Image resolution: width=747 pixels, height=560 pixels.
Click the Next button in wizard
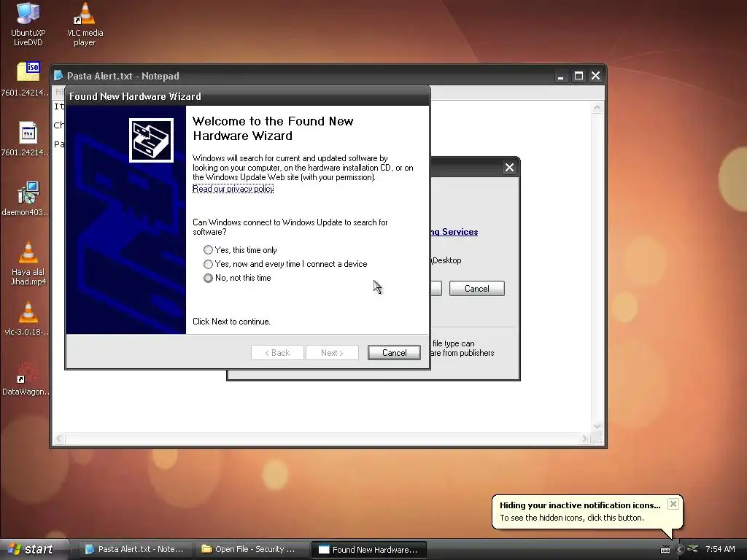pyautogui.click(x=332, y=352)
